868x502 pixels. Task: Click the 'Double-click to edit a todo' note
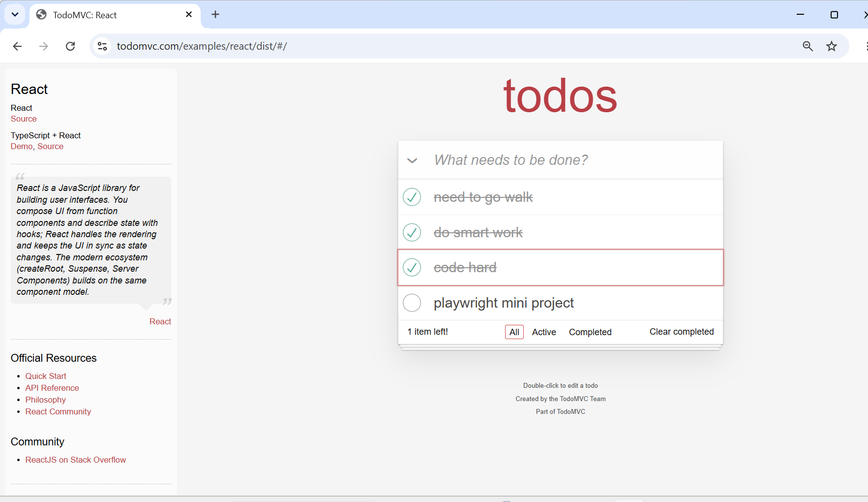coord(561,385)
